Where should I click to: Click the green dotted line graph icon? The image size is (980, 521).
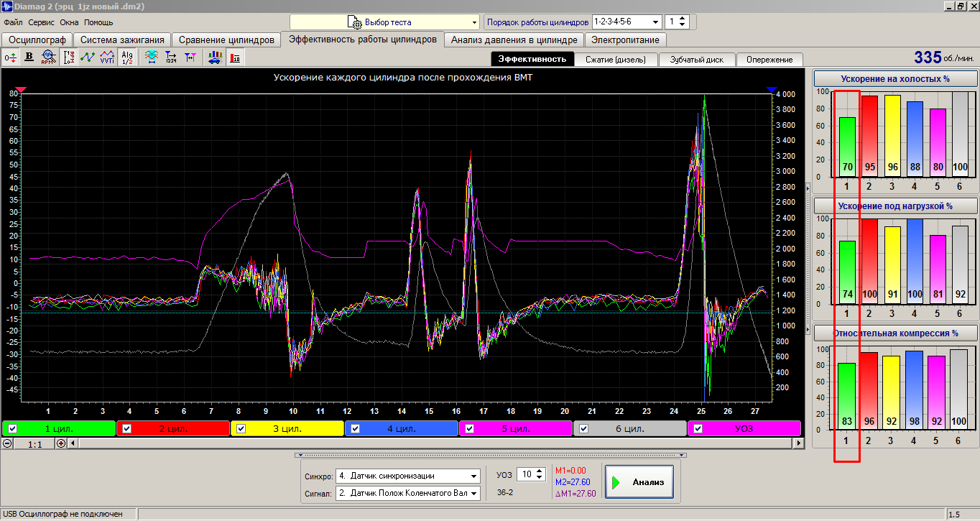pyautogui.click(x=88, y=57)
